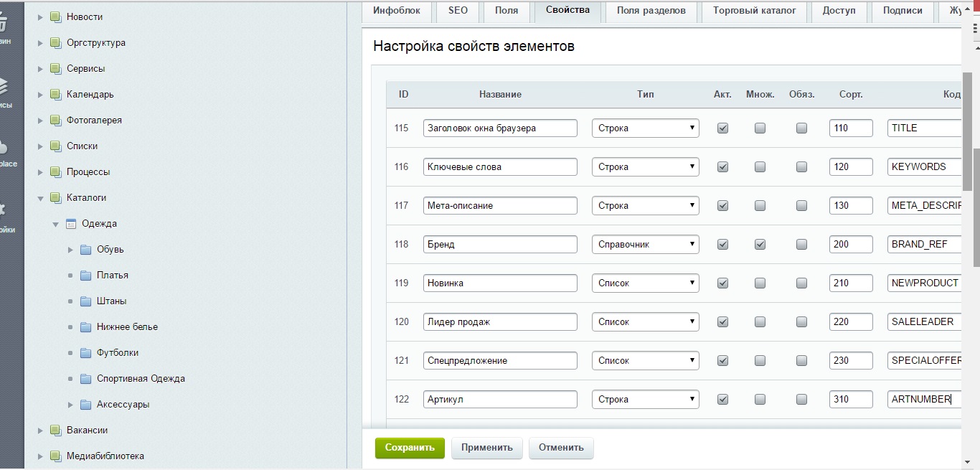Open type dropdown for Бренд property
Viewport: 980px width, 470px height.
[645, 245]
